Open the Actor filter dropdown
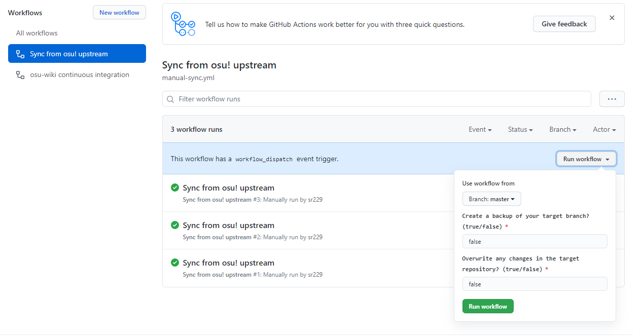Image resolution: width=644 pixels, height=336 pixels. pyautogui.click(x=604, y=129)
